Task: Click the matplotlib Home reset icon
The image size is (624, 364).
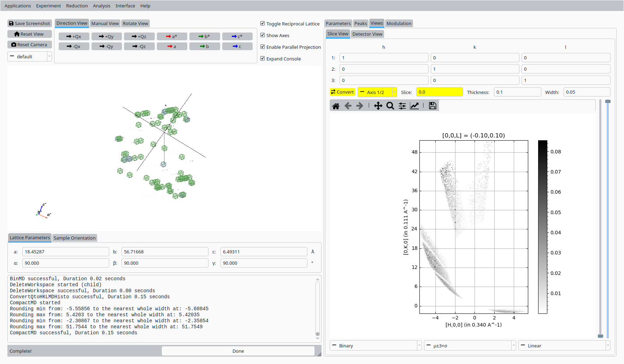Action: (336, 106)
